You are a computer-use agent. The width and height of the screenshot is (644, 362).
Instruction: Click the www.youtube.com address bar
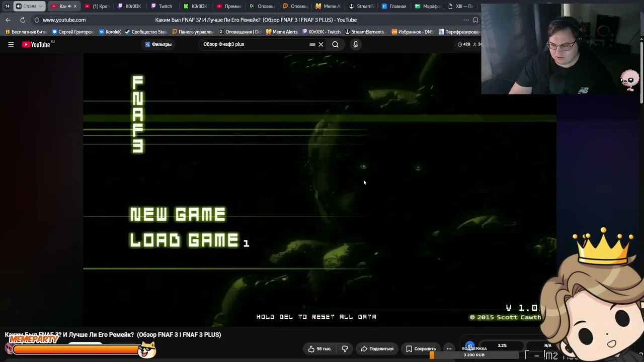point(64,20)
